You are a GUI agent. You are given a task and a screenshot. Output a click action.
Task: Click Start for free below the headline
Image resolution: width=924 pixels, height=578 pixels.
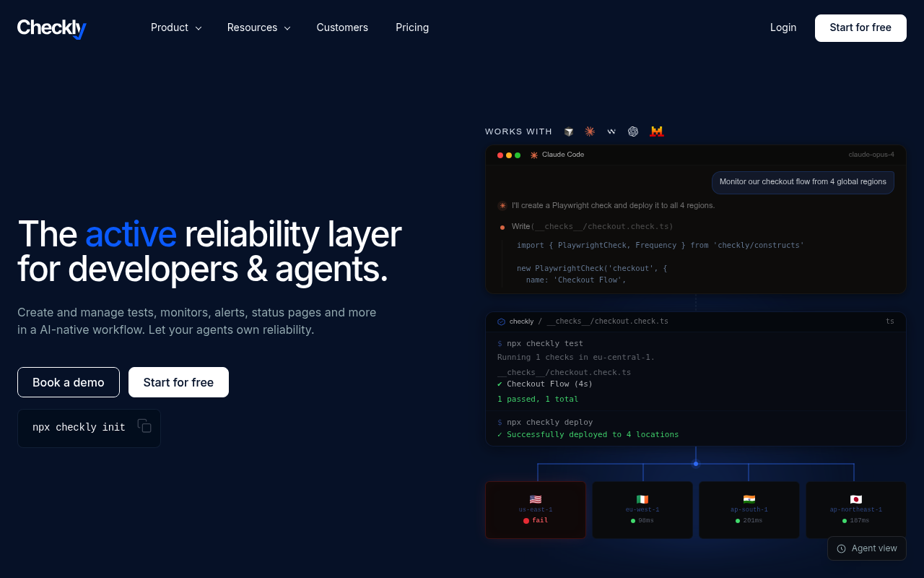point(178,382)
